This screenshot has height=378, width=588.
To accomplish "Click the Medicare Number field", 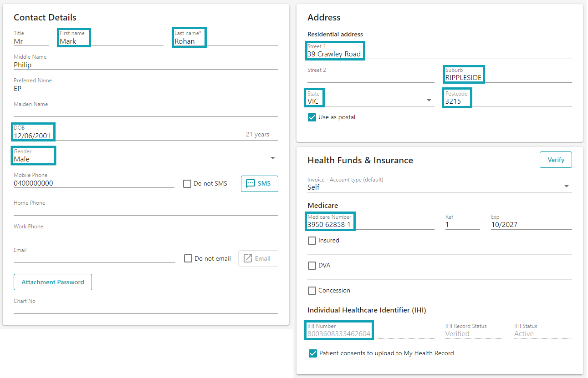I will 329,223.
